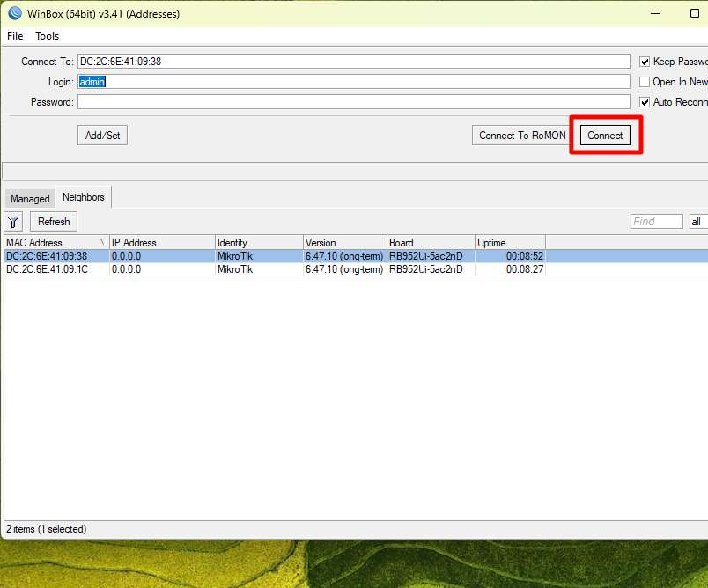Focus the Find search box
Image resolution: width=708 pixels, height=588 pixels.
[x=656, y=222]
